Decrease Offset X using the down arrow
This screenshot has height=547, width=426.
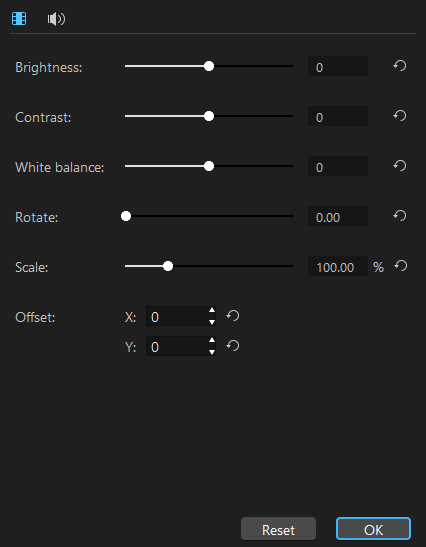point(212,322)
